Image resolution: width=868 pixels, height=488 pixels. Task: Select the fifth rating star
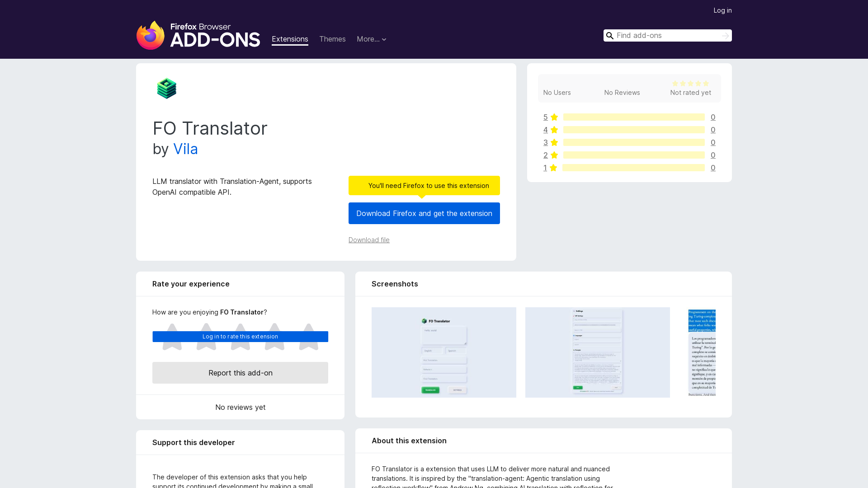click(x=309, y=337)
